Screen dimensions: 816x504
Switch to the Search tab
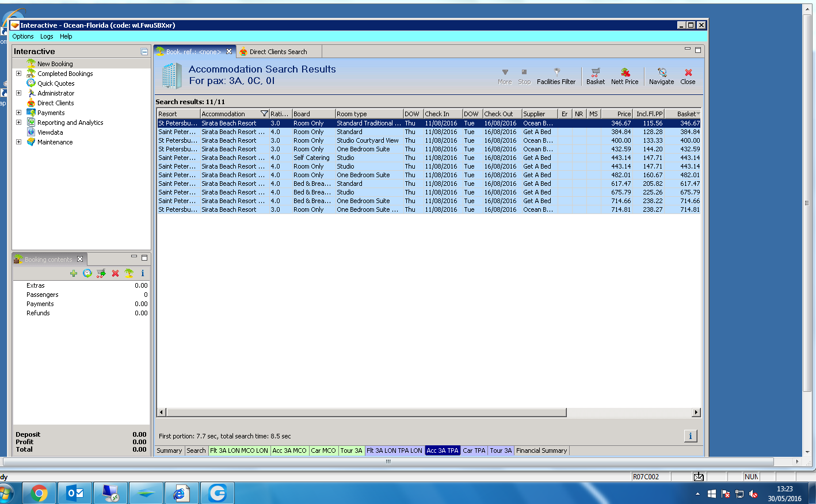pyautogui.click(x=196, y=450)
